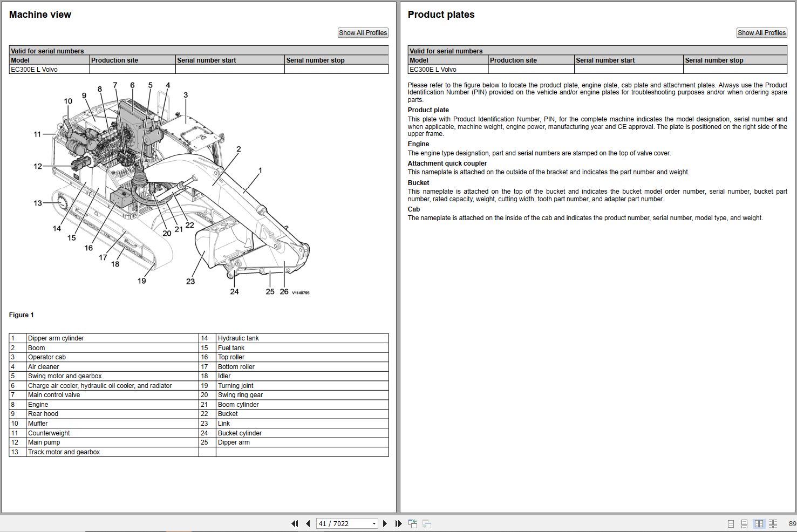The image size is (797, 532).
Task: Switch to single page layout
Action: (731, 524)
